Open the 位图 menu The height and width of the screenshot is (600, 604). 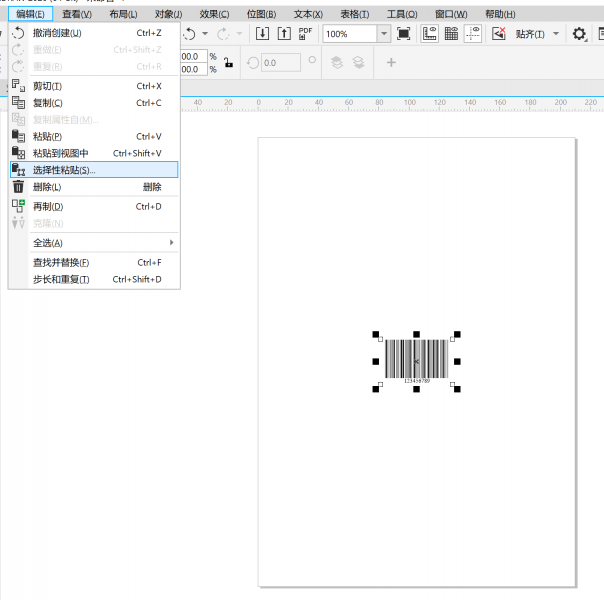click(261, 14)
